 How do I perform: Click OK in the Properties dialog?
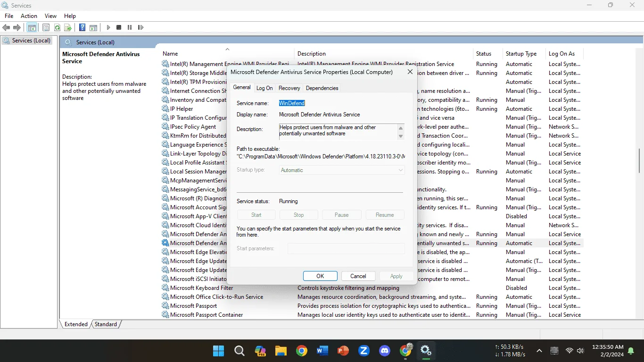pos(320,276)
